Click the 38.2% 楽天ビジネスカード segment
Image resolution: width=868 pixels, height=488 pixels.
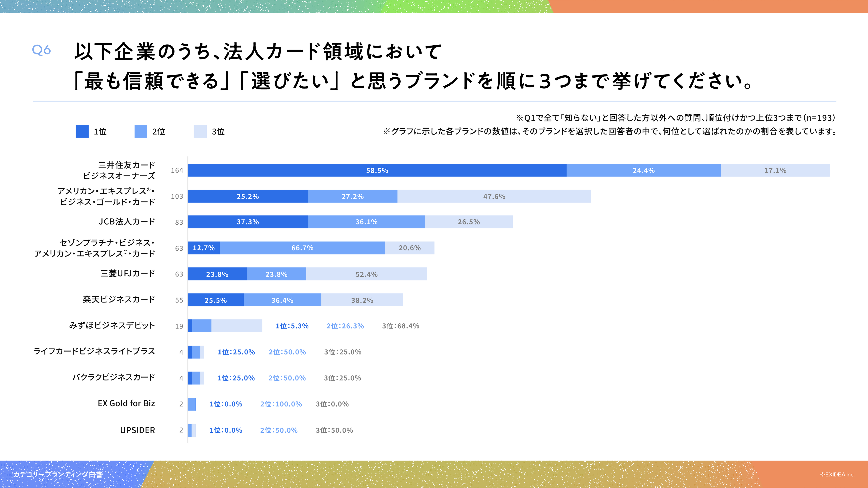(362, 300)
